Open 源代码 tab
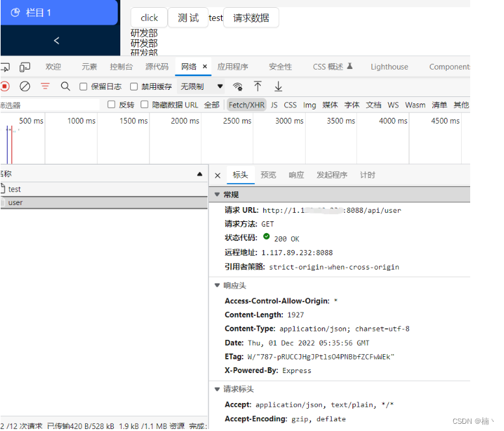This screenshot has width=504, height=431. (157, 67)
